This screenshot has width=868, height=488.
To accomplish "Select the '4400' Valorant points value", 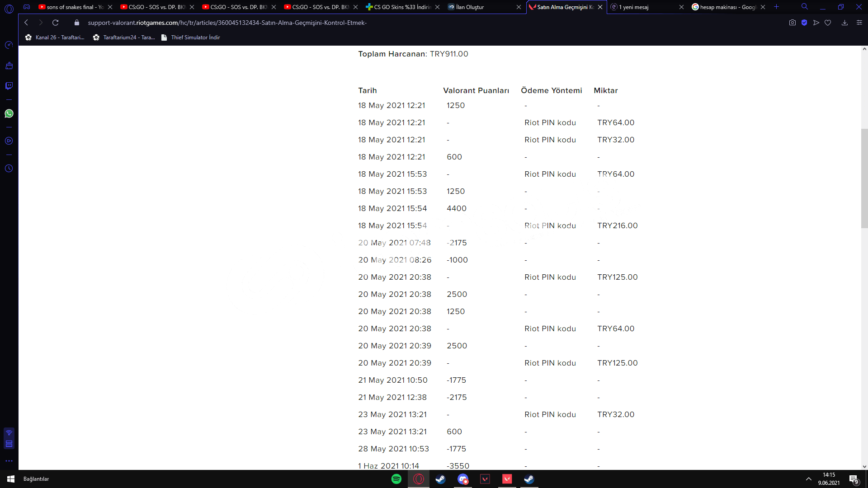I will click(457, 208).
